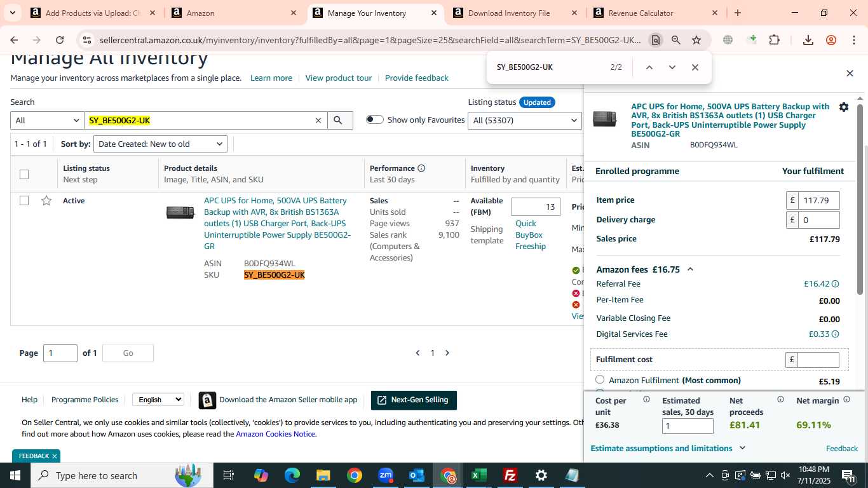
Task: Tick the select-all listings checkbox
Action: [x=24, y=174]
